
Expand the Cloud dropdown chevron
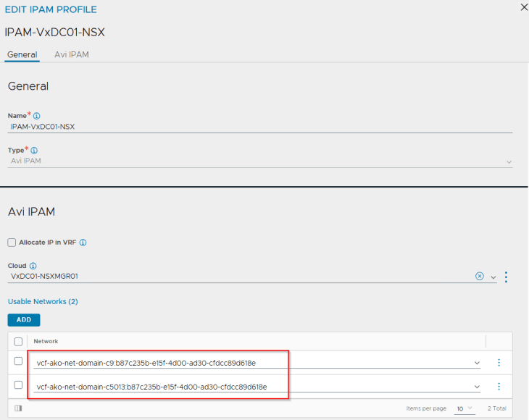[493, 277]
